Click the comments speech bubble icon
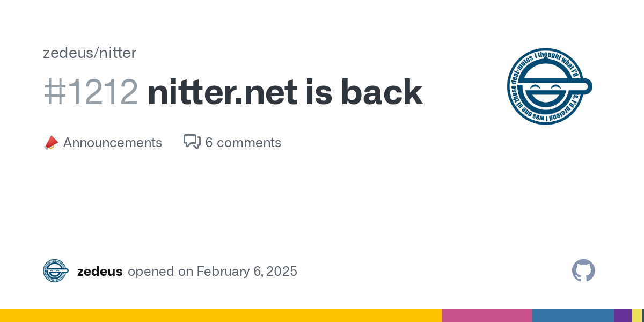The image size is (644, 322). pyautogui.click(x=192, y=142)
